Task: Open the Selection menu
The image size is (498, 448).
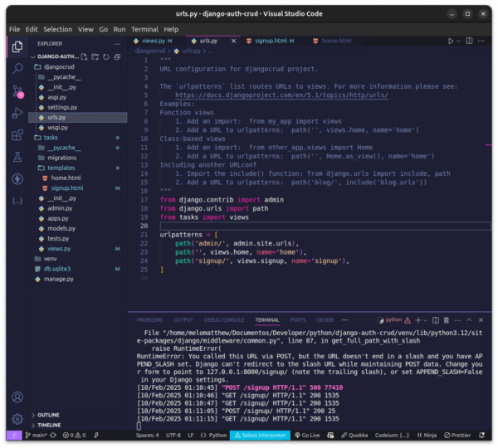Action: pyautogui.click(x=58, y=29)
